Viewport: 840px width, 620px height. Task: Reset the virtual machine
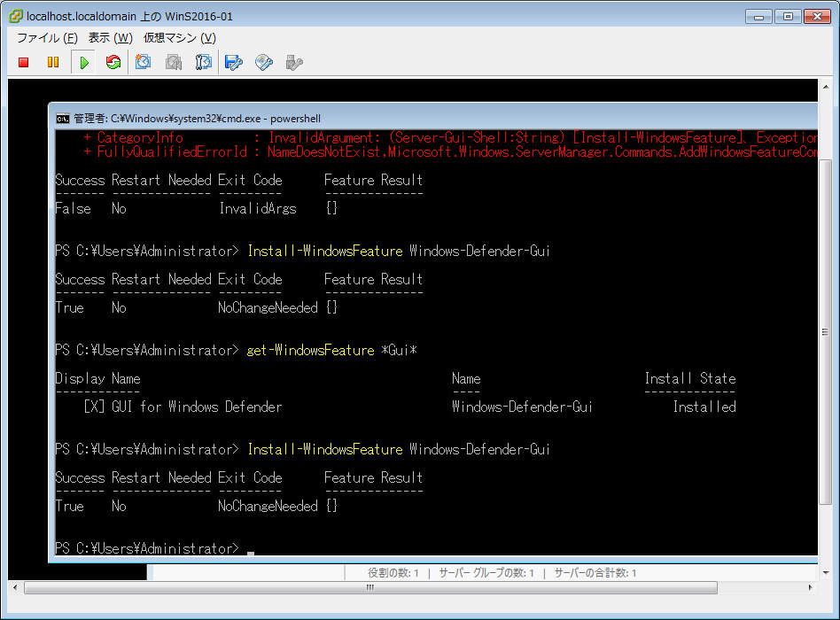click(113, 62)
